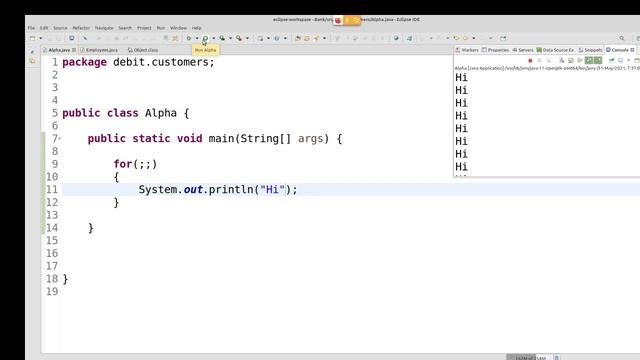The height and width of the screenshot is (360, 640).
Task: Click the Debug toolbar icon
Action: point(189,38)
